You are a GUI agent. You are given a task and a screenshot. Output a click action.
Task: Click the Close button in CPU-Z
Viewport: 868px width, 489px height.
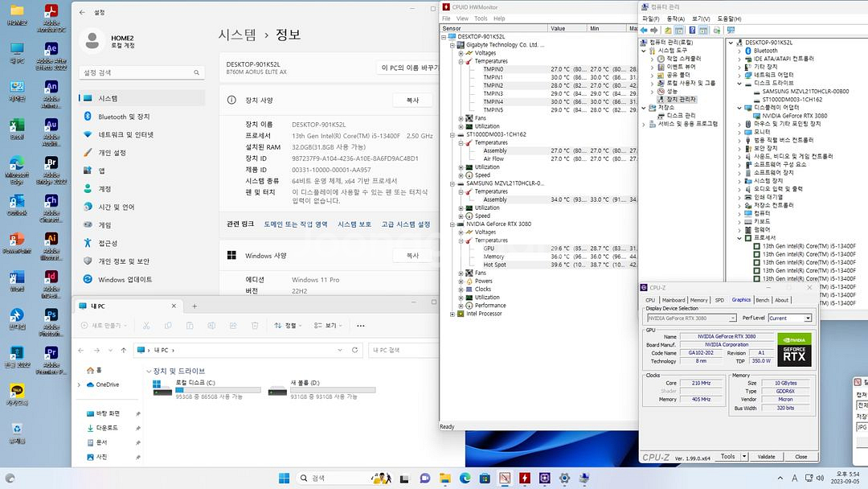(x=800, y=457)
